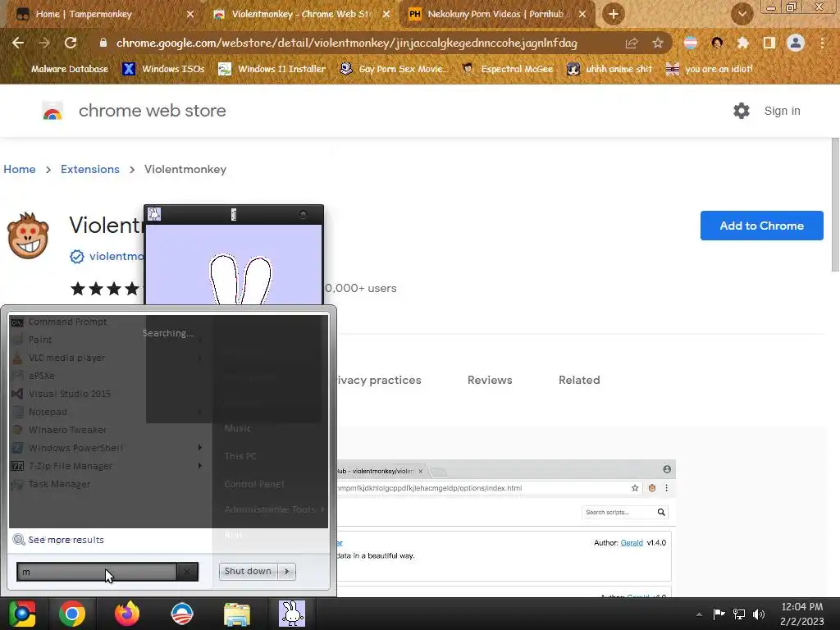Image resolution: width=840 pixels, height=630 pixels.
Task: Clear the Start menu search text
Action: (x=187, y=572)
